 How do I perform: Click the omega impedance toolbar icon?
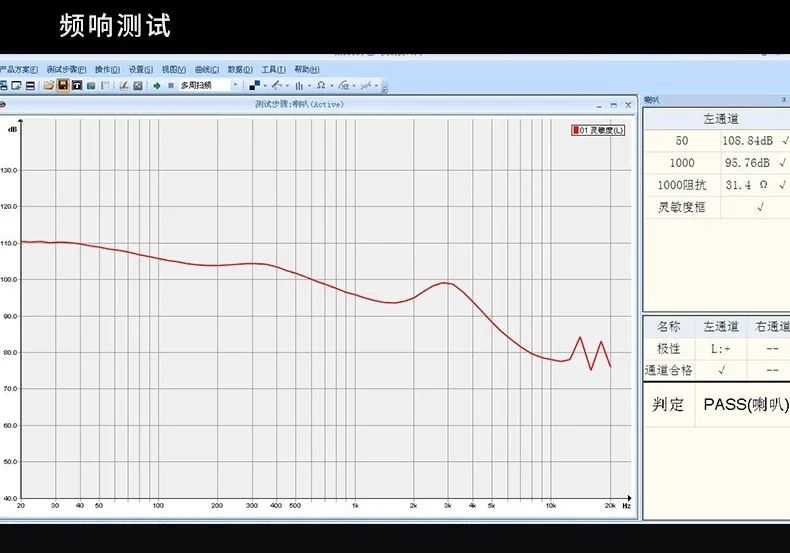(x=321, y=86)
